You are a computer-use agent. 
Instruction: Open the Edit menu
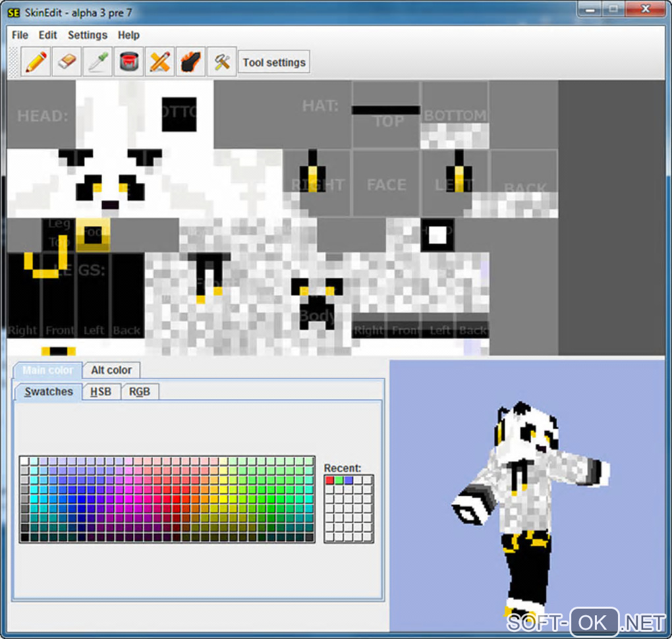(x=47, y=35)
